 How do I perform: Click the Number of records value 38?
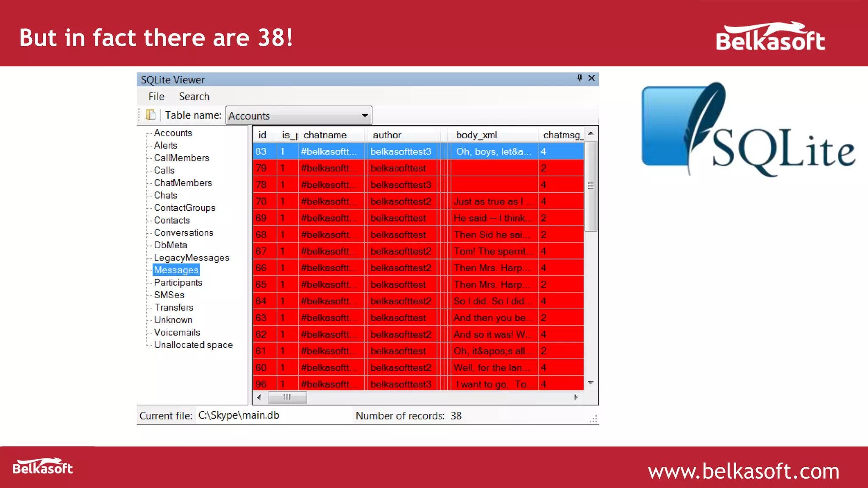coord(456,416)
